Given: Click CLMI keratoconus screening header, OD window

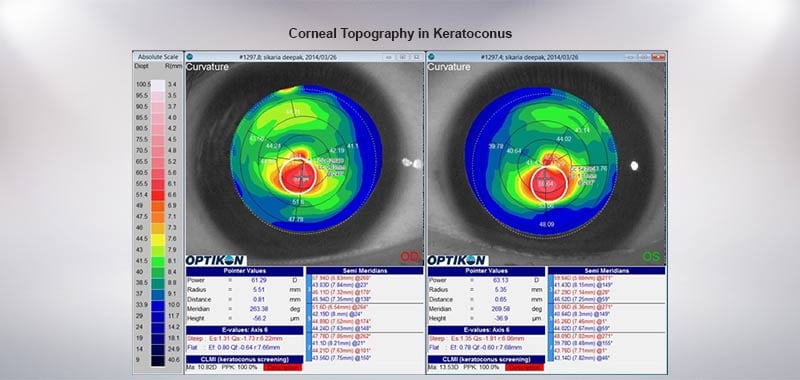Looking at the screenshot, I should pos(245,360).
